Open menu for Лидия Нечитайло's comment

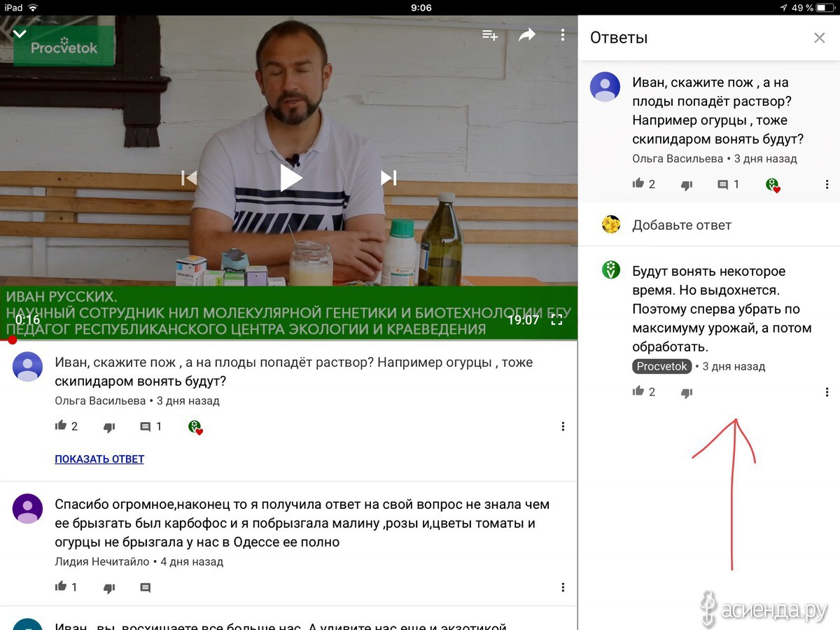click(563, 587)
